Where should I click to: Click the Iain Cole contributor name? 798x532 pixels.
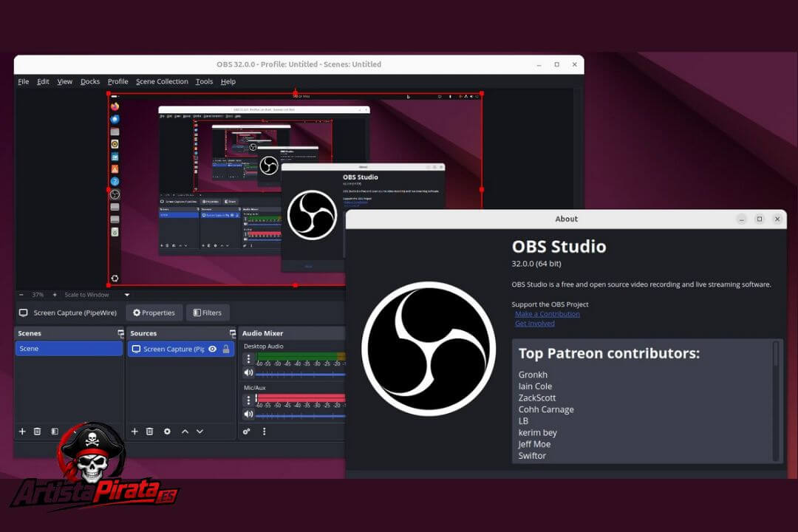click(x=535, y=386)
